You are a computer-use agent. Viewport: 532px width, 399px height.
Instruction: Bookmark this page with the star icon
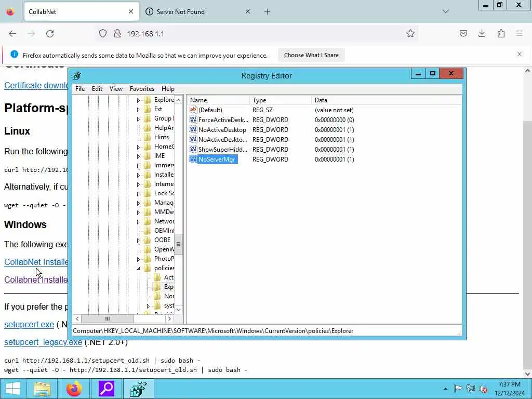[x=410, y=33]
